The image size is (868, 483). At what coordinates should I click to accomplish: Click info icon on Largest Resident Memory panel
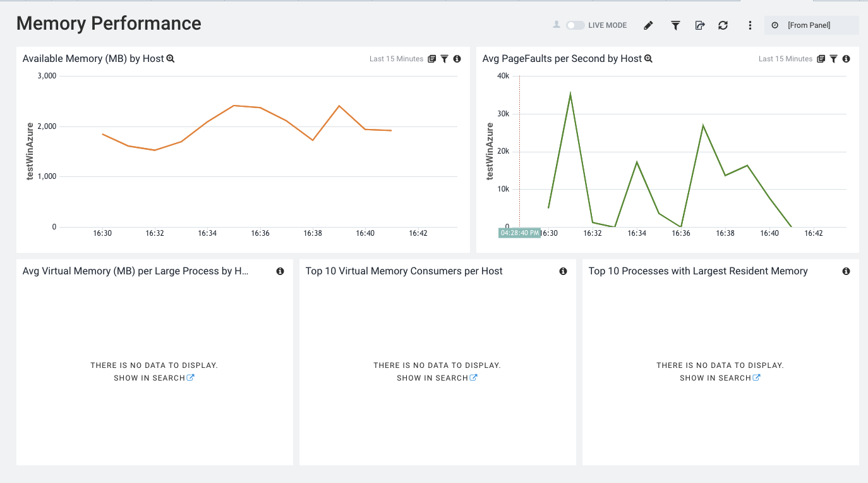click(x=846, y=271)
